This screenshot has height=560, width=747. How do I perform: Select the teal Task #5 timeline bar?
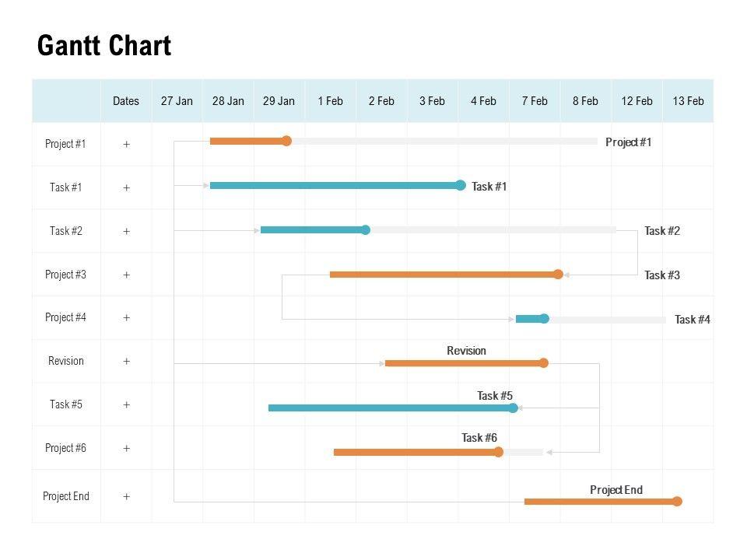pos(389,408)
